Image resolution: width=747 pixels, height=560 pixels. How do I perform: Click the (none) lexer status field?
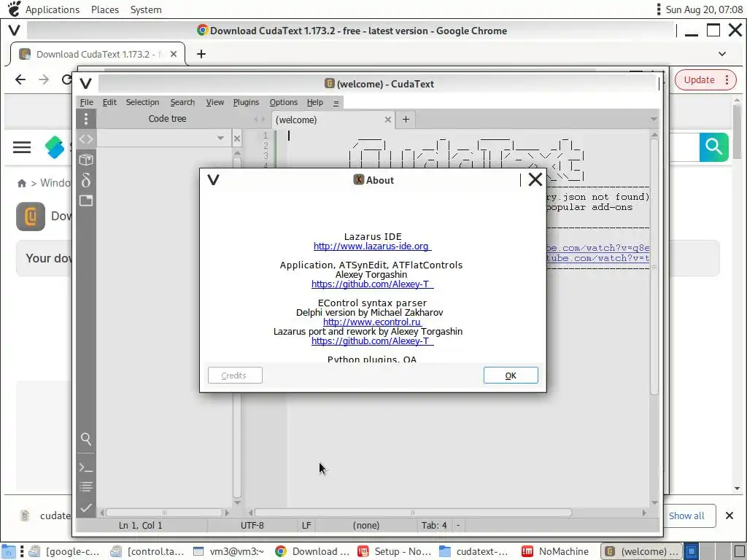pos(366,525)
